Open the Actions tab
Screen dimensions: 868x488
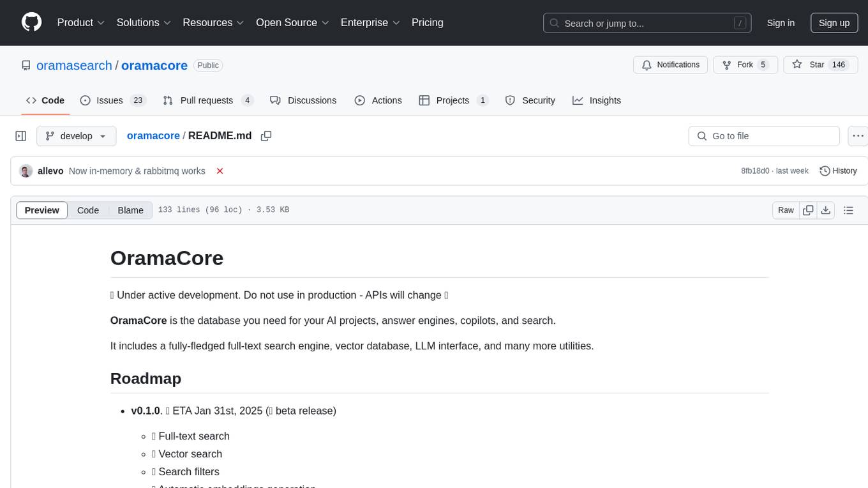pyautogui.click(x=378, y=100)
